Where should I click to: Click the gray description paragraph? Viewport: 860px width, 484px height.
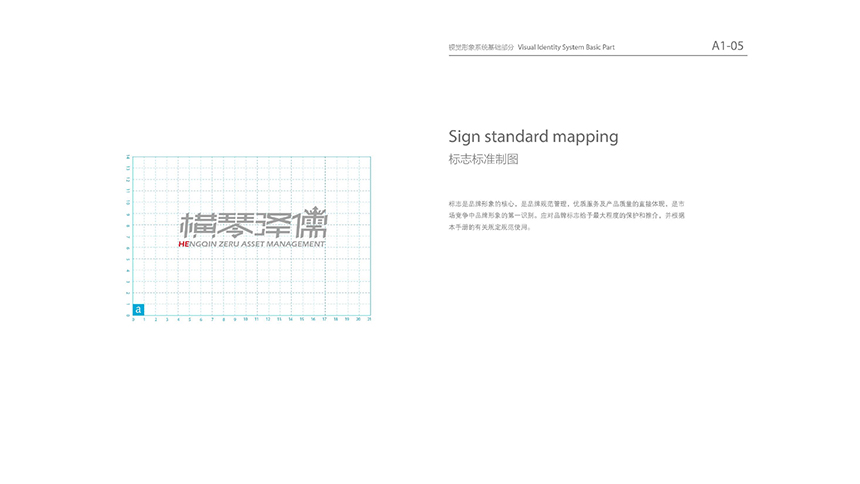pos(567,215)
